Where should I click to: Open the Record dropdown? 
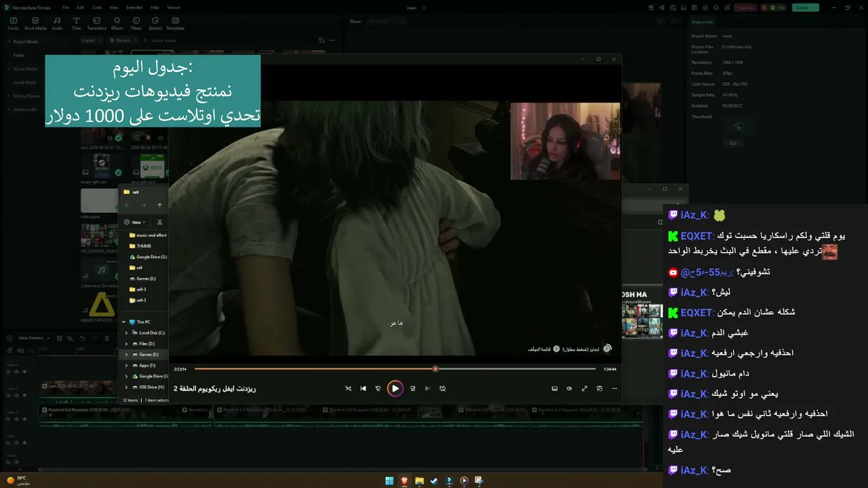click(x=122, y=40)
